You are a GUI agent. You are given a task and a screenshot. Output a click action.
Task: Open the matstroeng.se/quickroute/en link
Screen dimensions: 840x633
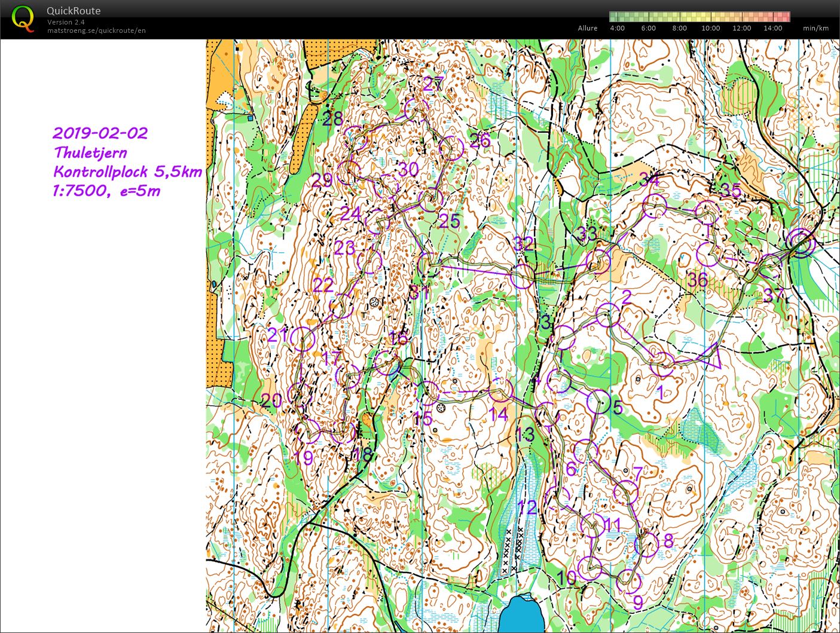coord(96,30)
